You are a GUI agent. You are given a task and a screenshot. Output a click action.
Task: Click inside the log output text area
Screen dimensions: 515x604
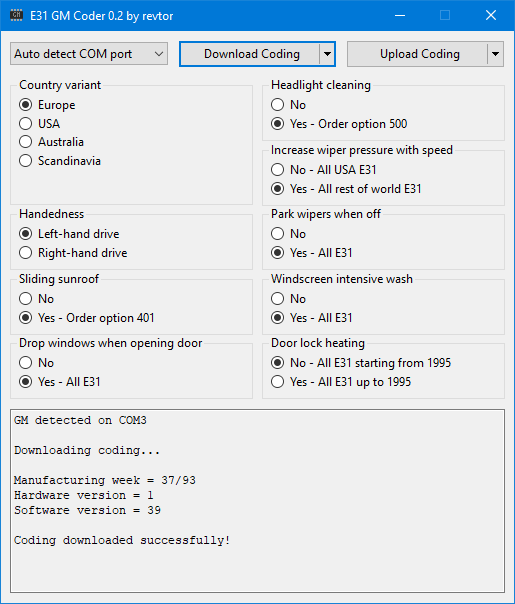point(257,501)
